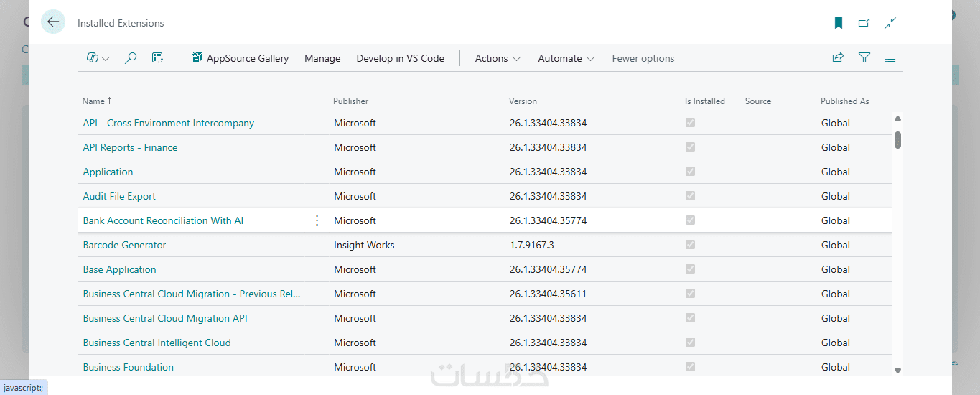Click the bookmark icon

(x=838, y=23)
